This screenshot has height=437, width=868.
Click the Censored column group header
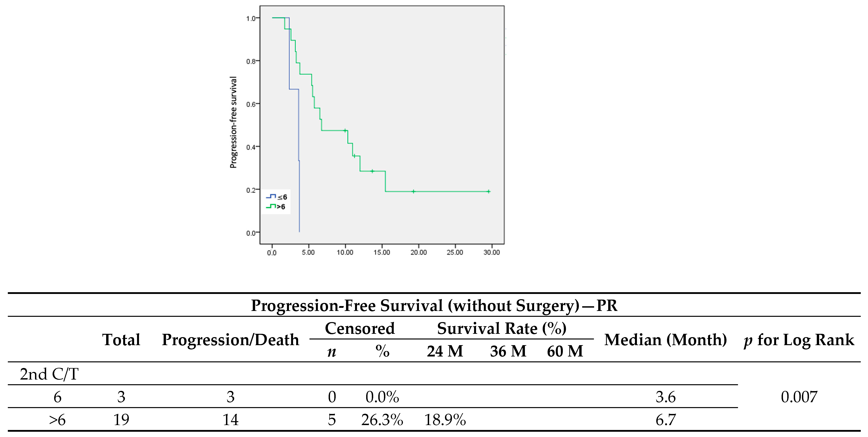360,329
